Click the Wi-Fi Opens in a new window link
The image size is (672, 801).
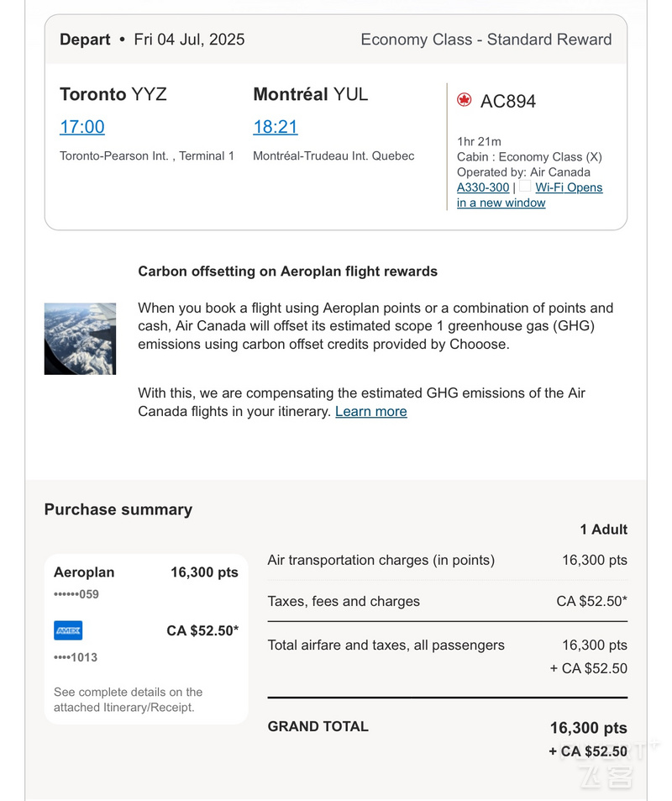[x=529, y=195]
